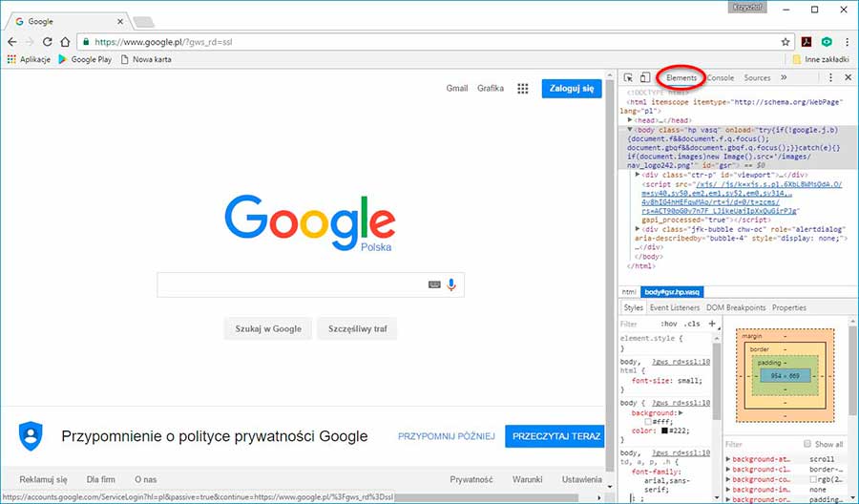Click the Adobe Acrobat extension icon

pyautogui.click(x=807, y=42)
